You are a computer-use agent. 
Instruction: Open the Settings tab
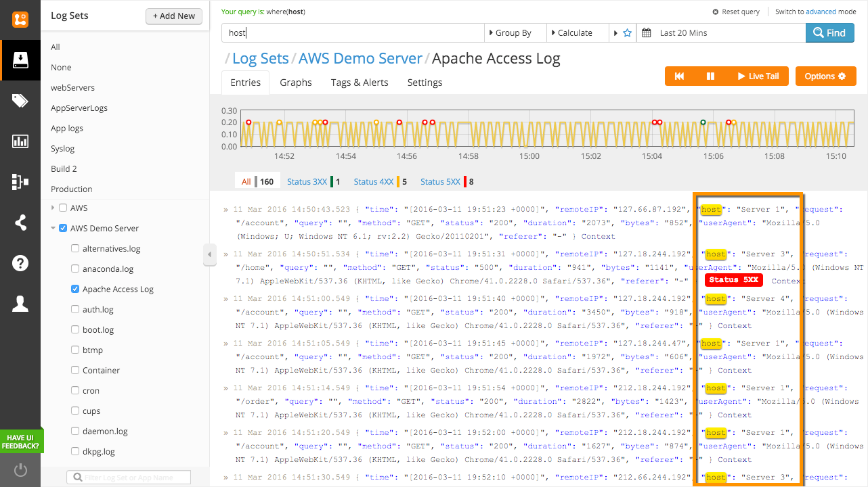pos(425,83)
